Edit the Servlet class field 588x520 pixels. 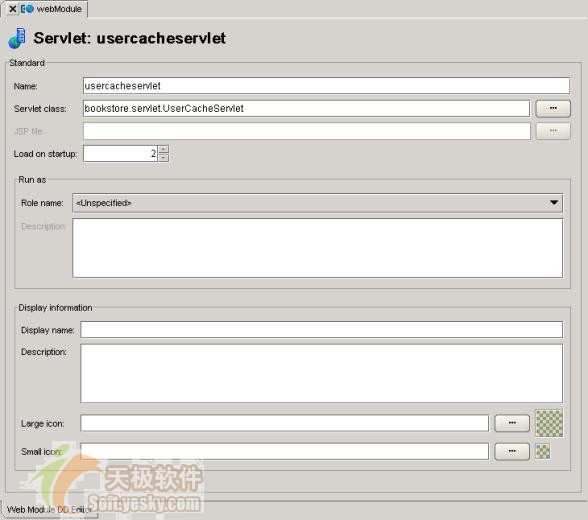coord(306,109)
